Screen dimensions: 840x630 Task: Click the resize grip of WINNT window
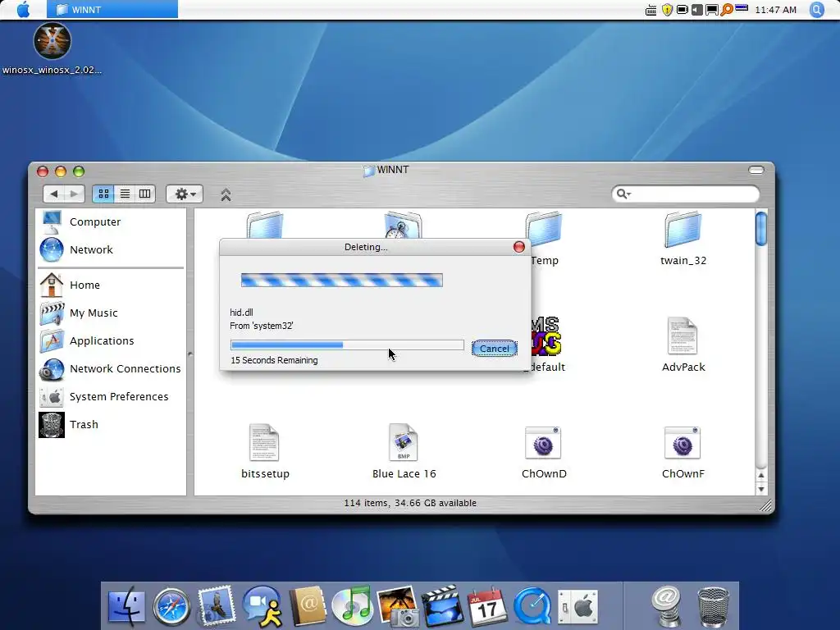pyautogui.click(x=766, y=505)
